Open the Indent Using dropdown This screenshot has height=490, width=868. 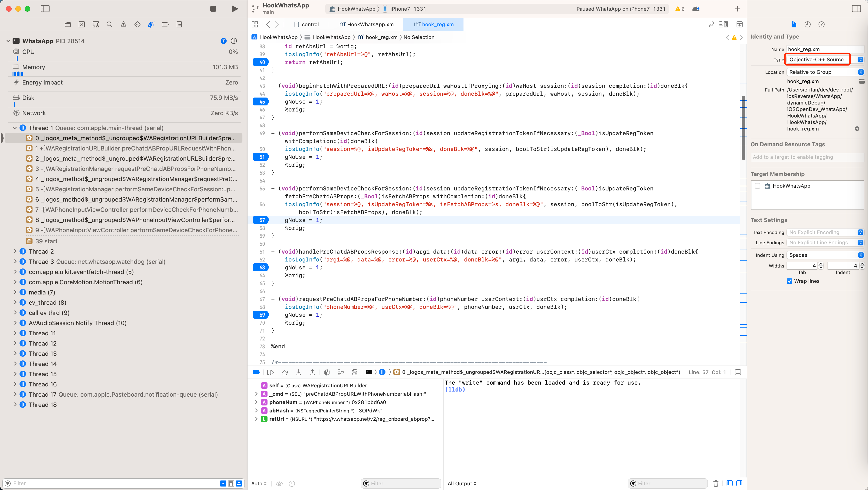[x=825, y=255]
